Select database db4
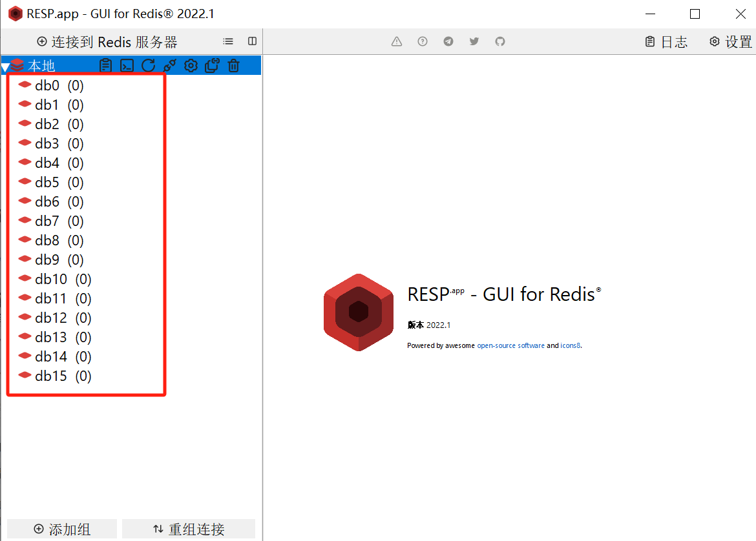Viewport: 756px width, 541px height. 51,163
